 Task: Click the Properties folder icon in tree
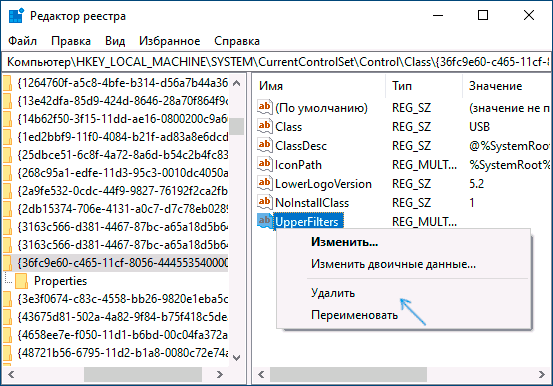coord(22,281)
